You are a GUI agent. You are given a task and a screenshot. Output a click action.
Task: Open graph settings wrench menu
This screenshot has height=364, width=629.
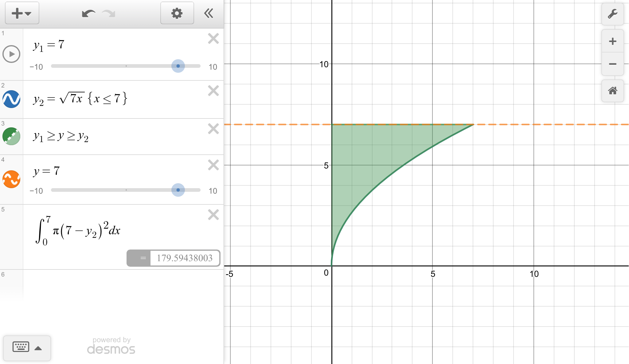coord(612,14)
